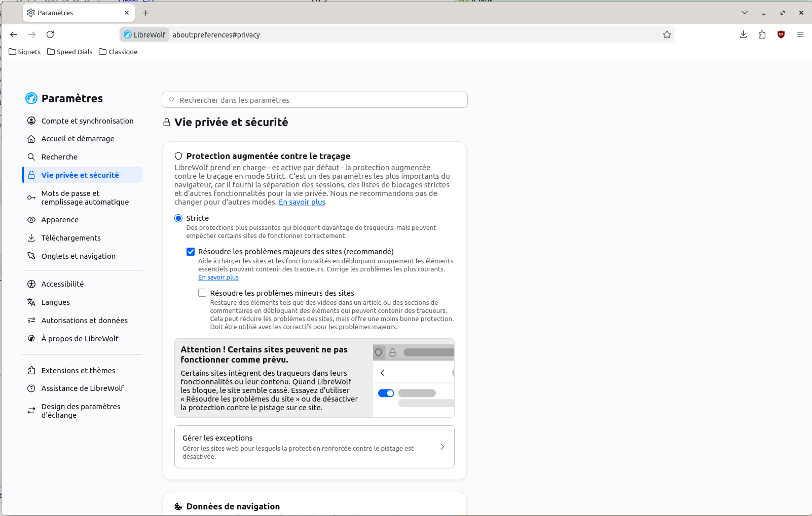812x516 pixels.
Task: Reload the current page
Action: point(50,34)
